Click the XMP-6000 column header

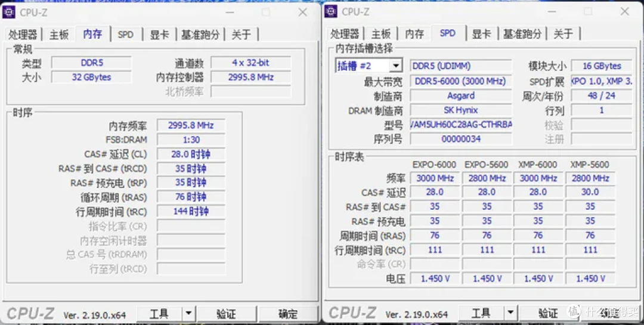pyautogui.click(x=538, y=165)
